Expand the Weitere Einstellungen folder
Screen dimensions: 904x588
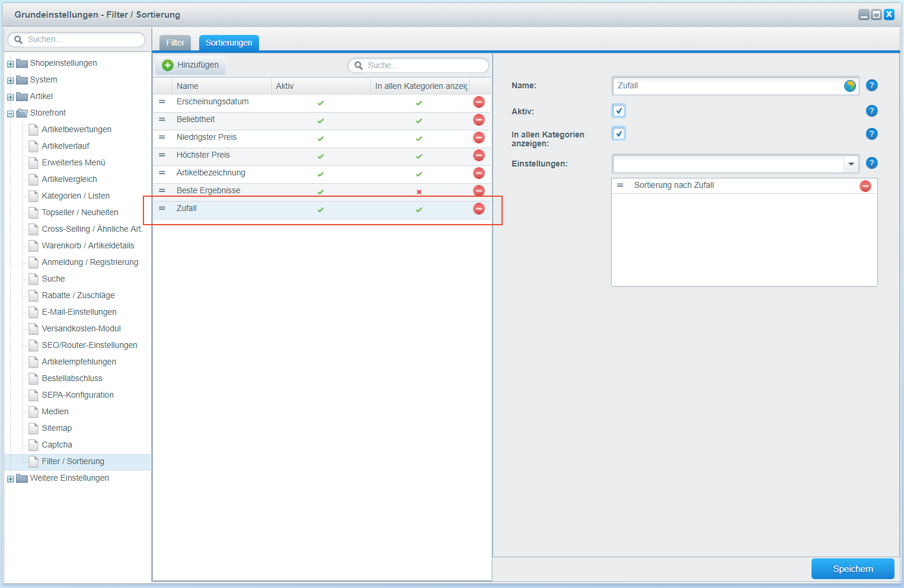click(10, 479)
